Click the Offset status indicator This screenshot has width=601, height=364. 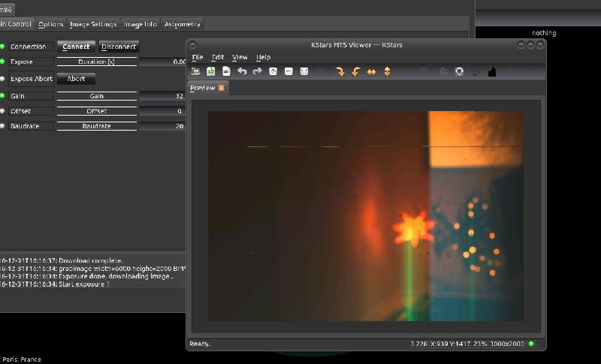[x=2, y=110]
